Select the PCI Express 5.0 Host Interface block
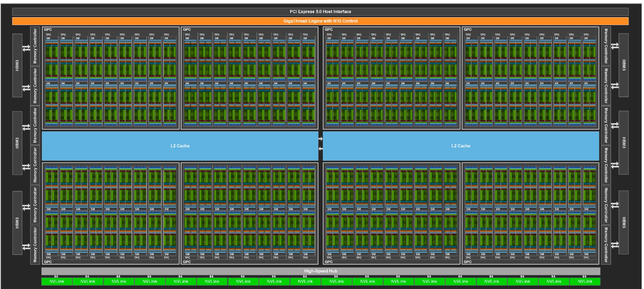The image size is (644, 289). [x=322, y=11]
